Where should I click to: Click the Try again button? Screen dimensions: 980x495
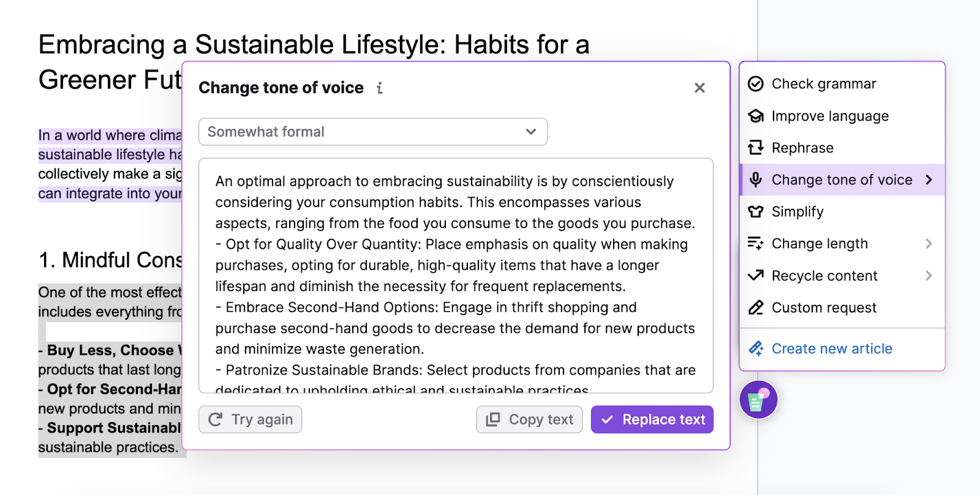pyautogui.click(x=250, y=419)
